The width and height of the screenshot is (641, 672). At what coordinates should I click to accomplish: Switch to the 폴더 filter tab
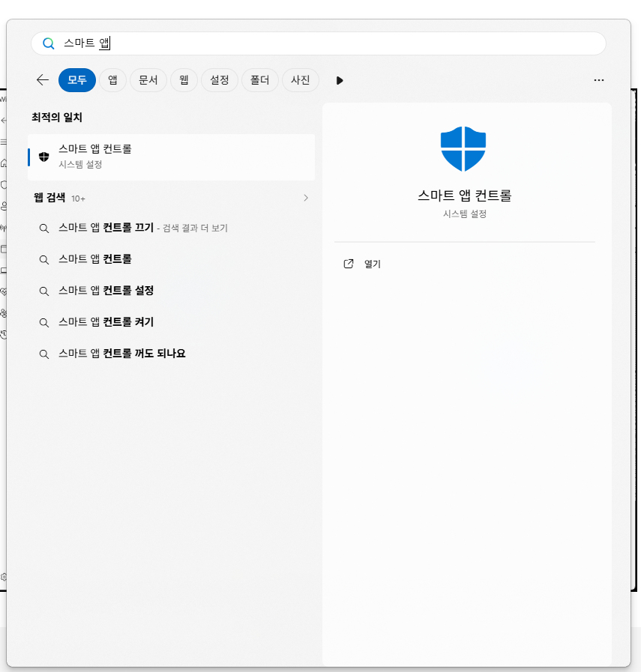(260, 80)
